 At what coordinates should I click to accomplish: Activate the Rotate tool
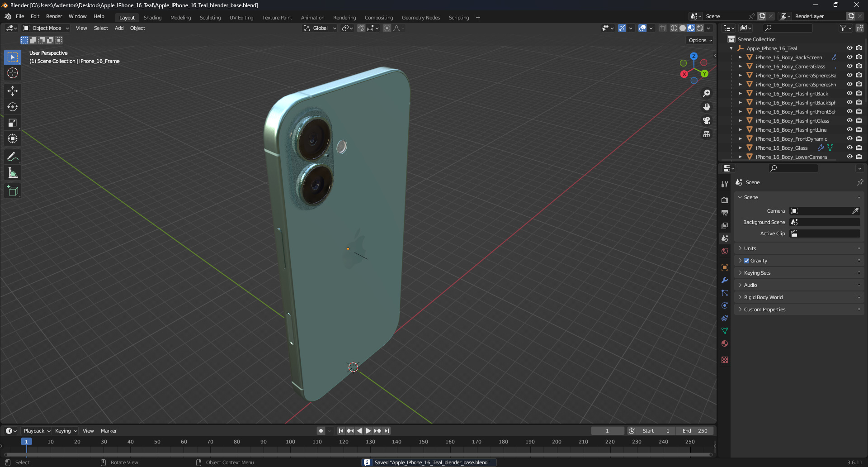(x=13, y=107)
